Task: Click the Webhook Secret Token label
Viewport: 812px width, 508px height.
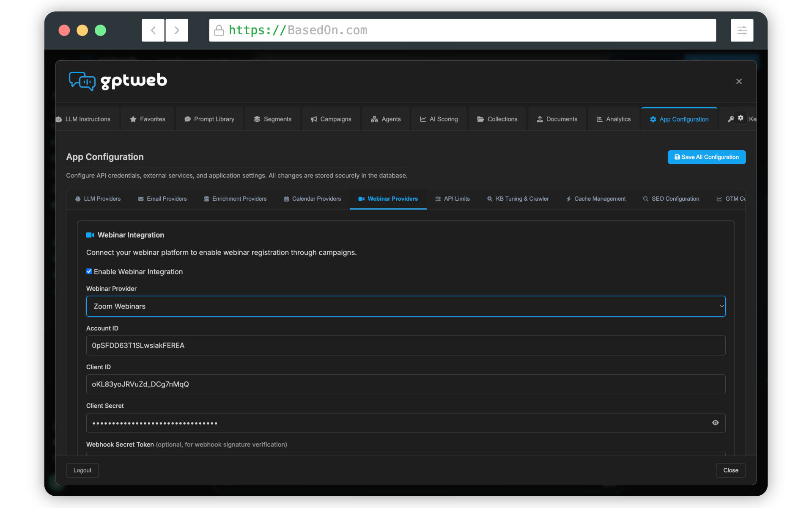Action: [120, 444]
